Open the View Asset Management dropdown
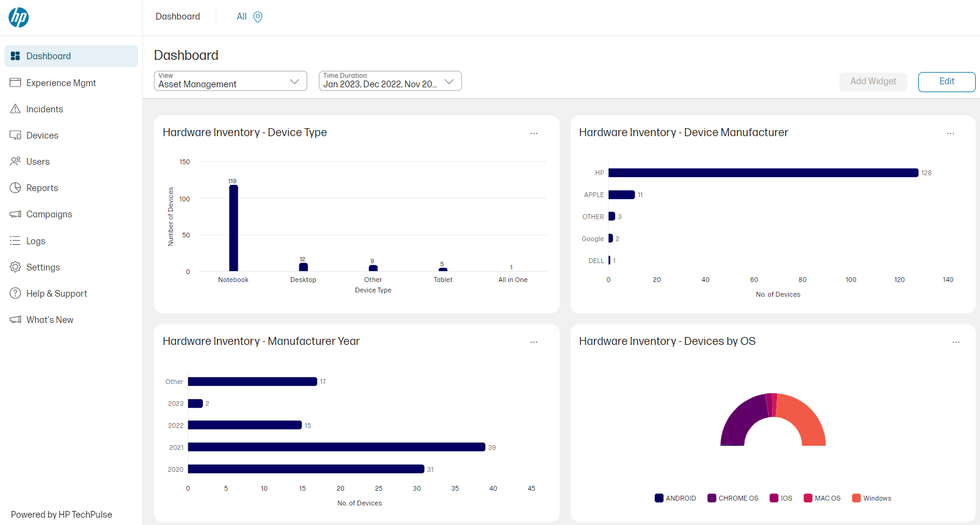980x525 pixels. click(230, 81)
